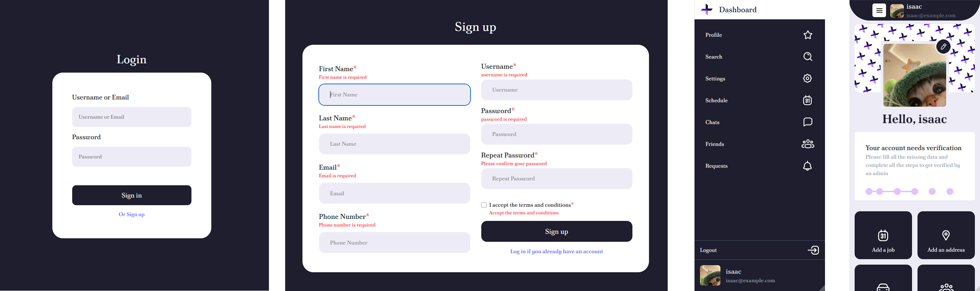Open Search via the magnifier icon
980x291 pixels.
tap(808, 56)
